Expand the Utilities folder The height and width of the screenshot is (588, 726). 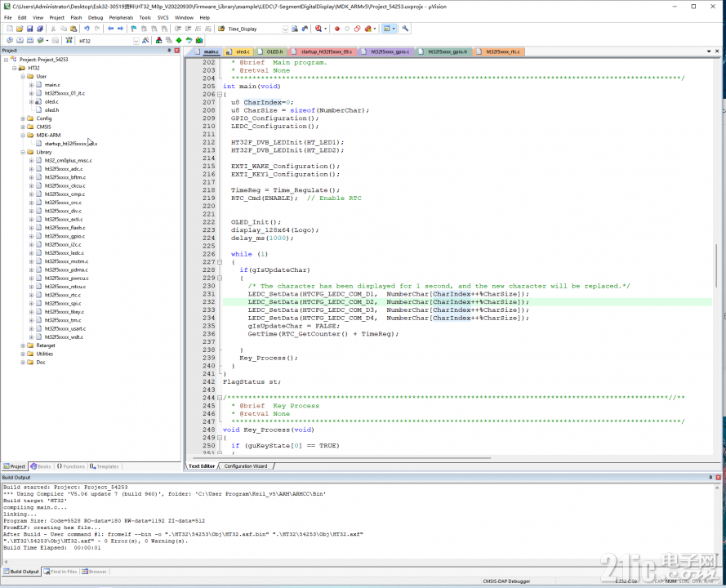23,354
